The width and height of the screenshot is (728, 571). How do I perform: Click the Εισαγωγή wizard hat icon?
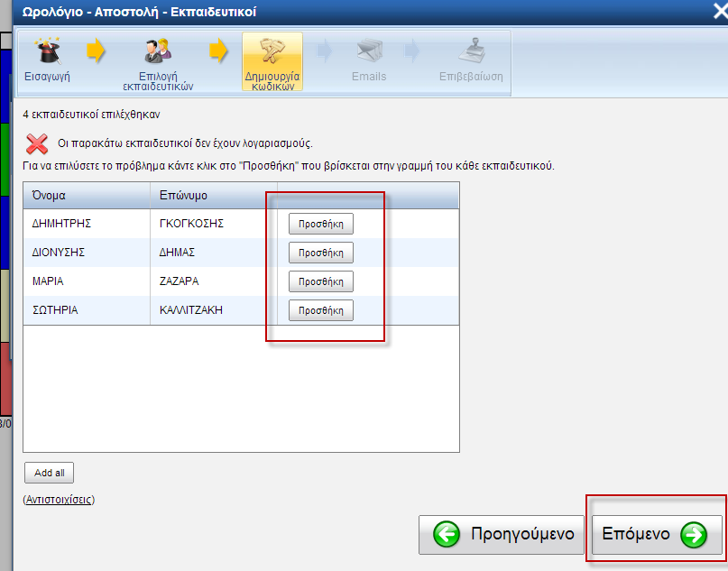click(46, 51)
